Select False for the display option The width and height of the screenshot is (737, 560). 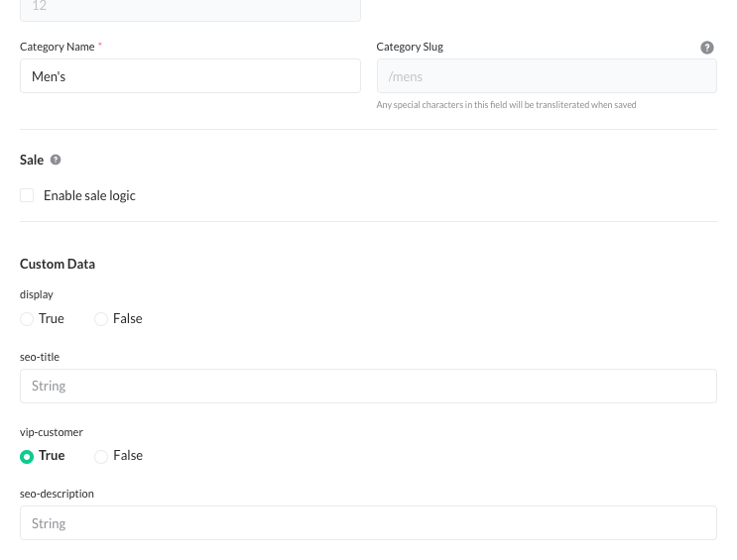(101, 319)
